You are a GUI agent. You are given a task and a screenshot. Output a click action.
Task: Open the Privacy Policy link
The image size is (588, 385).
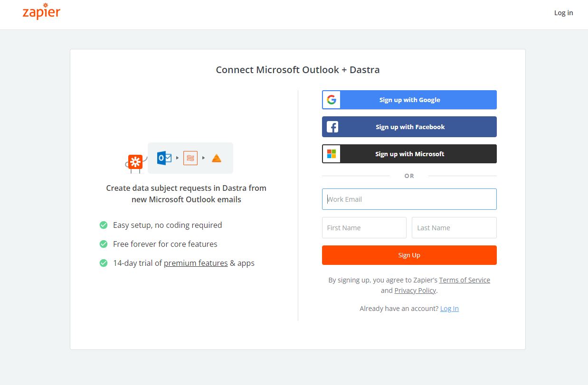click(x=415, y=291)
